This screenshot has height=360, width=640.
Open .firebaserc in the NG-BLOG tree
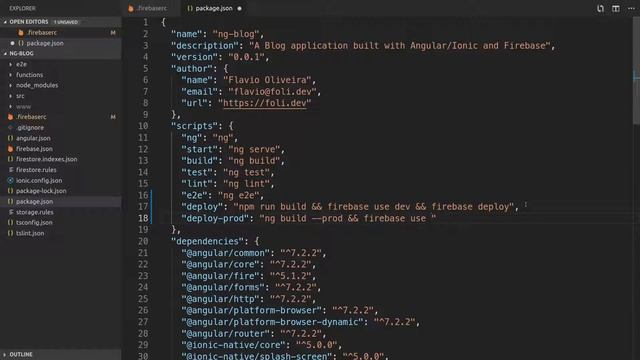31,117
